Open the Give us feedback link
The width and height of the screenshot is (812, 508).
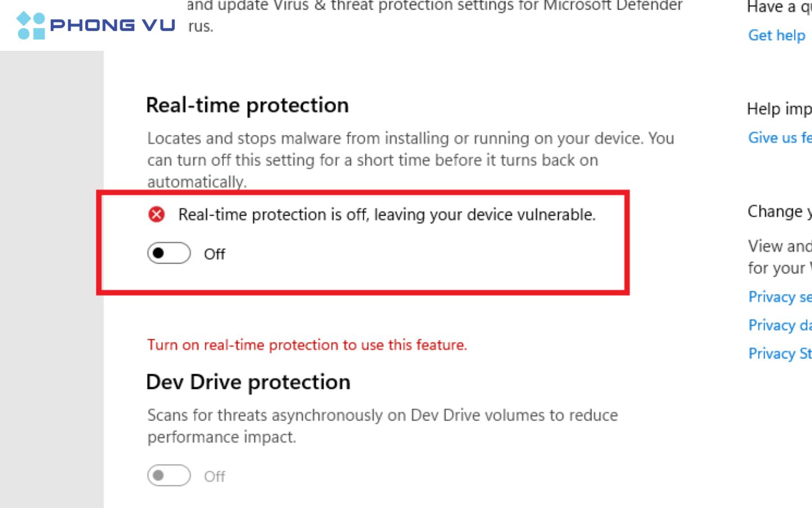coord(779,137)
